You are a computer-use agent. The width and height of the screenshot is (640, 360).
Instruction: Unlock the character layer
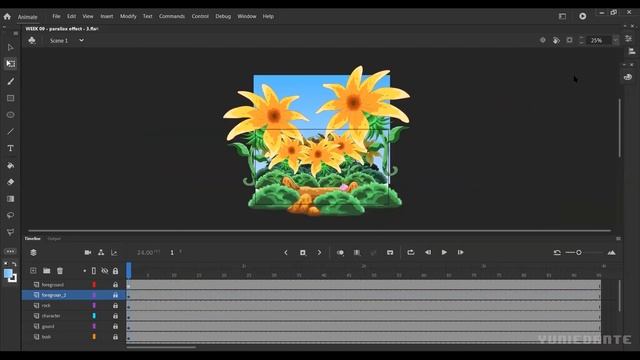click(116, 316)
